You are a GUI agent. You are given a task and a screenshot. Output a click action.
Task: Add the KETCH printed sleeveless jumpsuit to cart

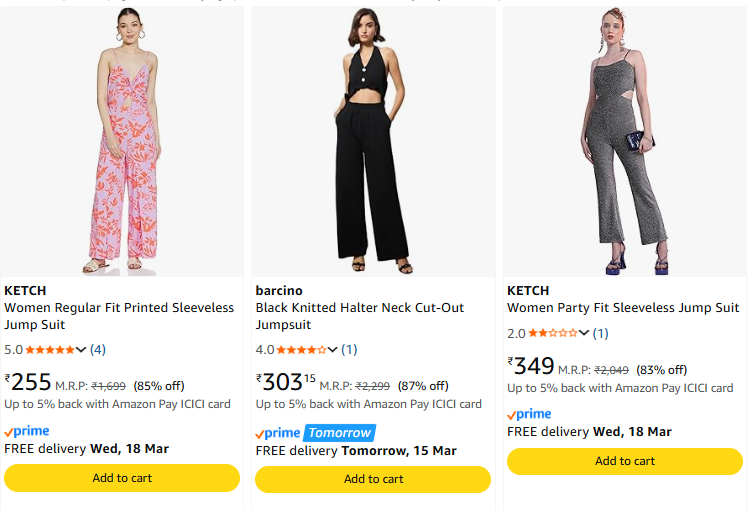coord(122,478)
